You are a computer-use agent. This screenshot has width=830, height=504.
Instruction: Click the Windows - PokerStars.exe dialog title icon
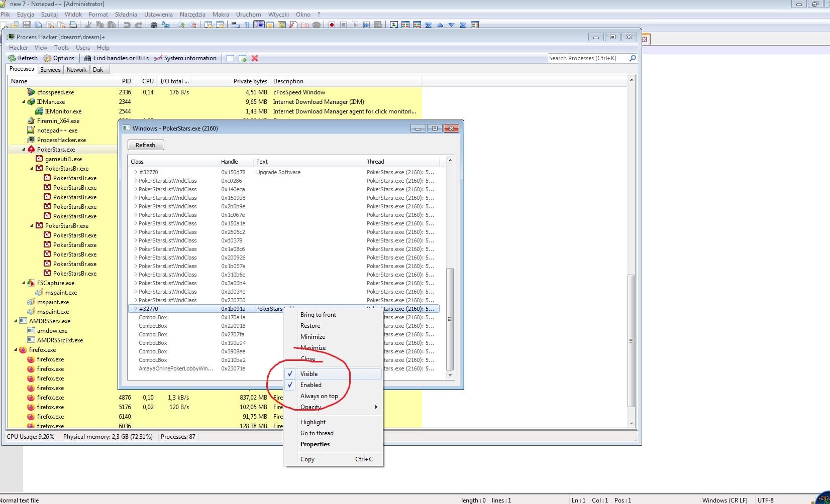point(127,128)
